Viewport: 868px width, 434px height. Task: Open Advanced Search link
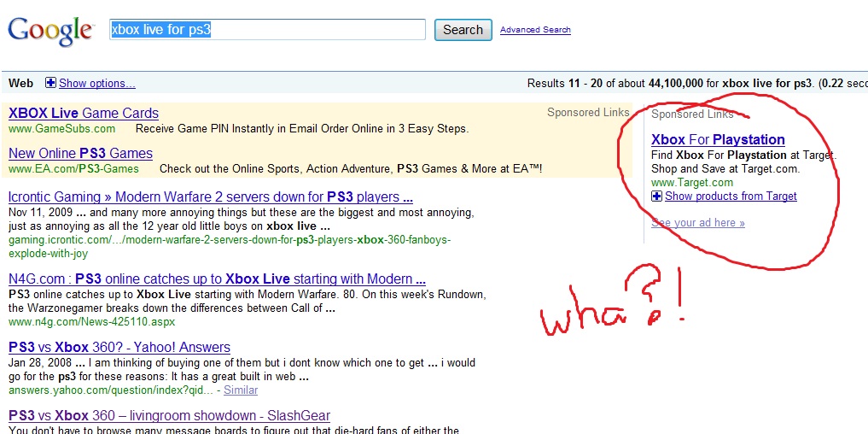(x=535, y=30)
